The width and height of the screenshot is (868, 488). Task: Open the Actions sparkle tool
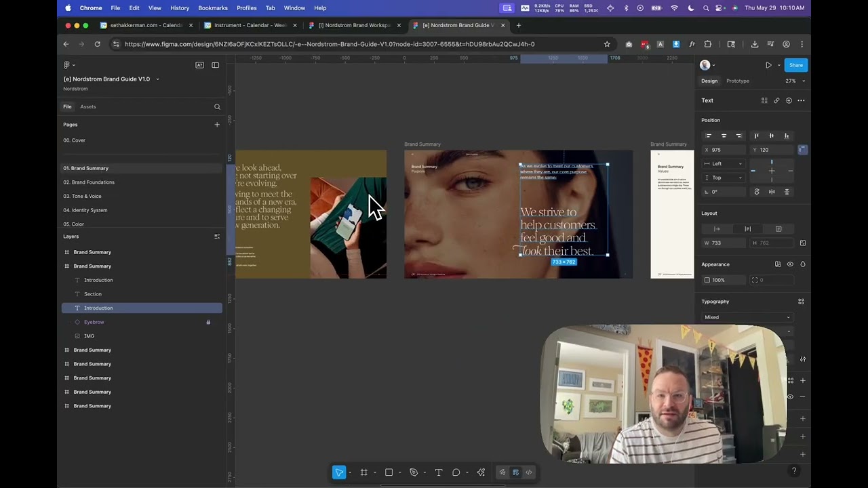click(481, 472)
